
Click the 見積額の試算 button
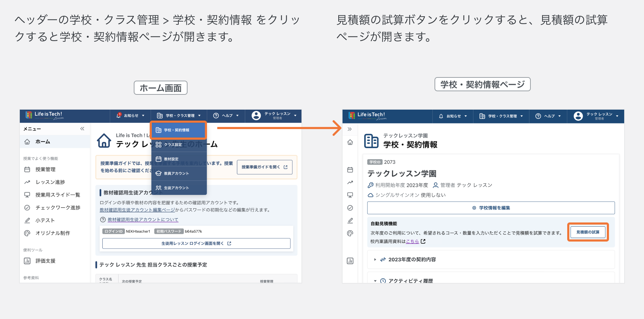tap(588, 232)
